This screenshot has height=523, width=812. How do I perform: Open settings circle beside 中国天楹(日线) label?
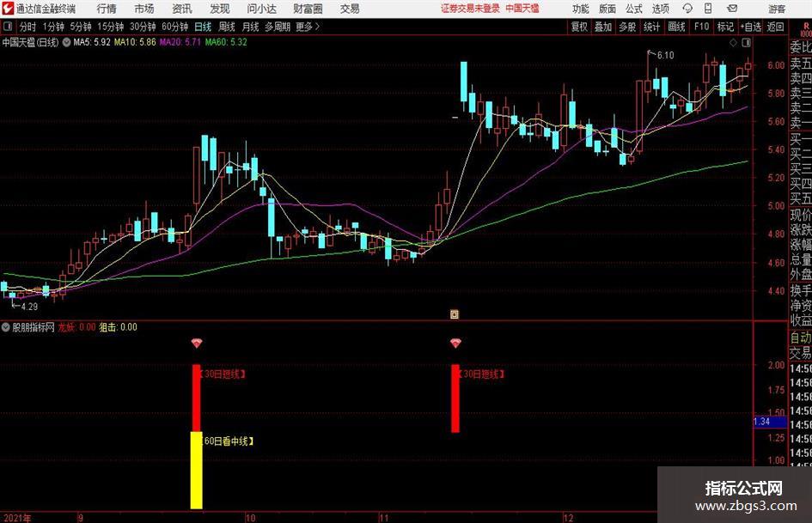click(x=66, y=42)
